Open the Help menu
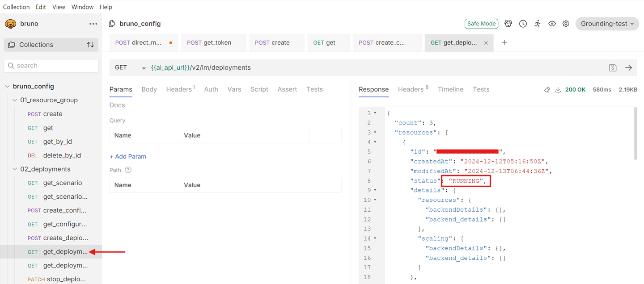 [106, 7]
